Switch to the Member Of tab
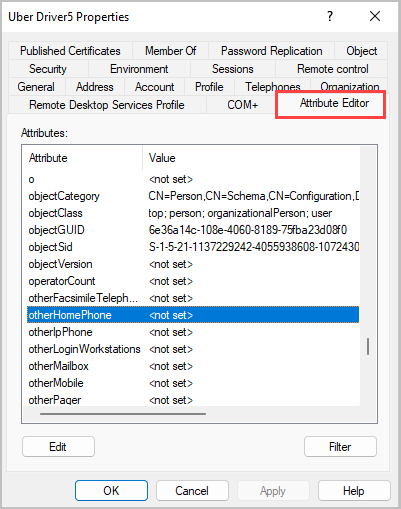The height and width of the screenshot is (509, 401). [170, 51]
